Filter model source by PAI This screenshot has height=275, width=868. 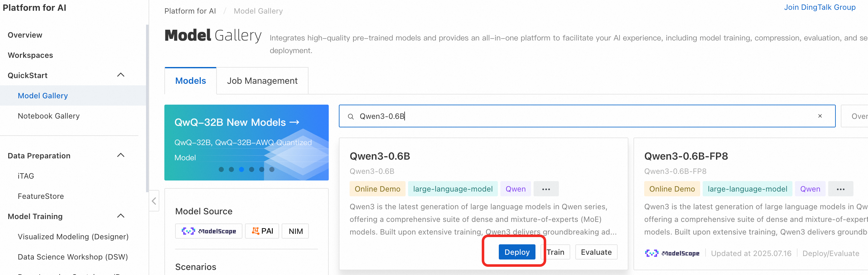[262, 231]
